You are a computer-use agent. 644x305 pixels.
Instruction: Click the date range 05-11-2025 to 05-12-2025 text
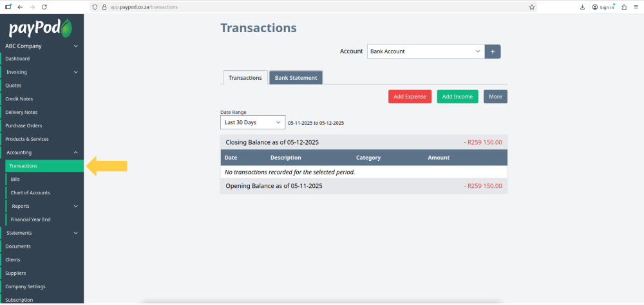(x=316, y=123)
